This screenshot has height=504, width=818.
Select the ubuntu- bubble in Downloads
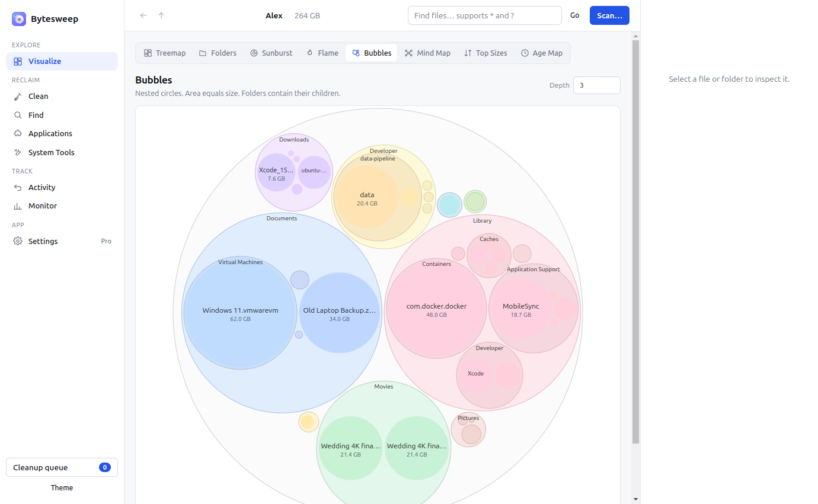tap(314, 172)
